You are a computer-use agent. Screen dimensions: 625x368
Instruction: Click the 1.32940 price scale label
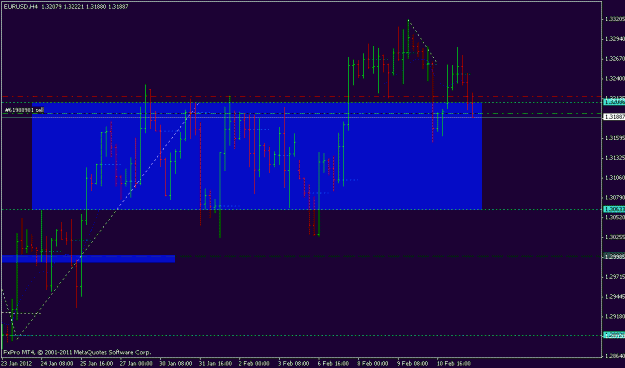point(615,39)
